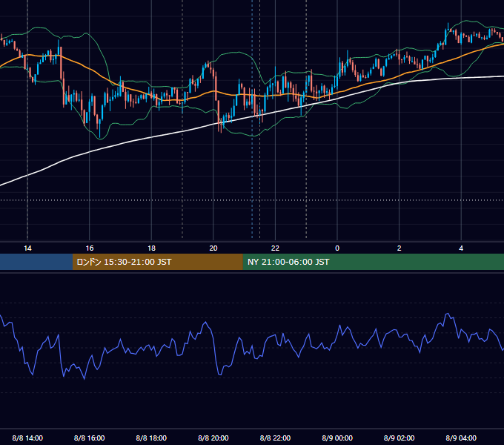Click hour label 22 on price chart axis

tap(275, 248)
